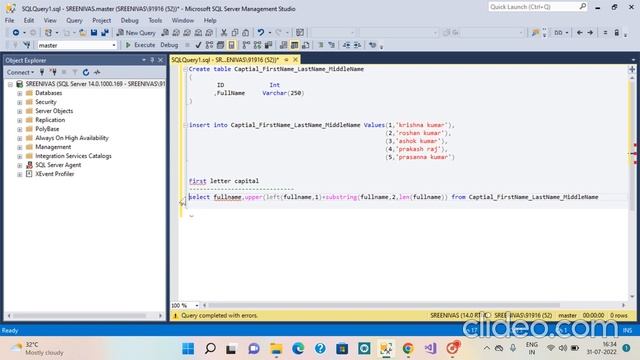Close the SQLQuery1.sql tab
Image resolution: width=640 pixels, height=360 pixels.
[296, 60]
